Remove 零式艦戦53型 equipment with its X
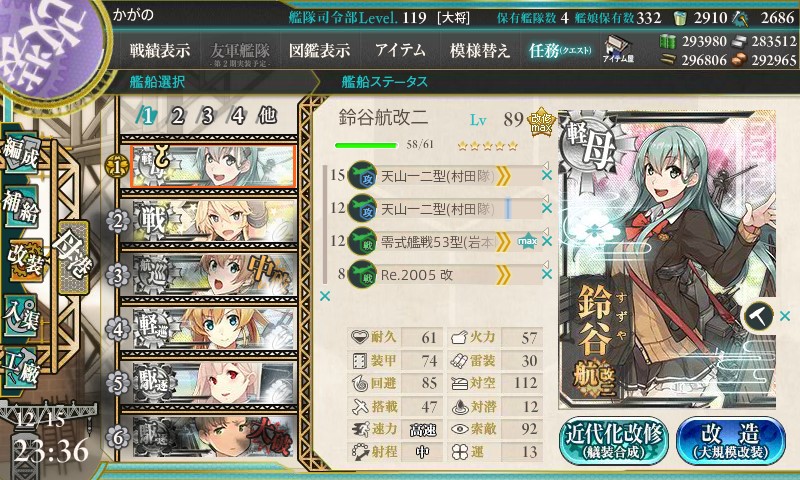 pos(547,241)
